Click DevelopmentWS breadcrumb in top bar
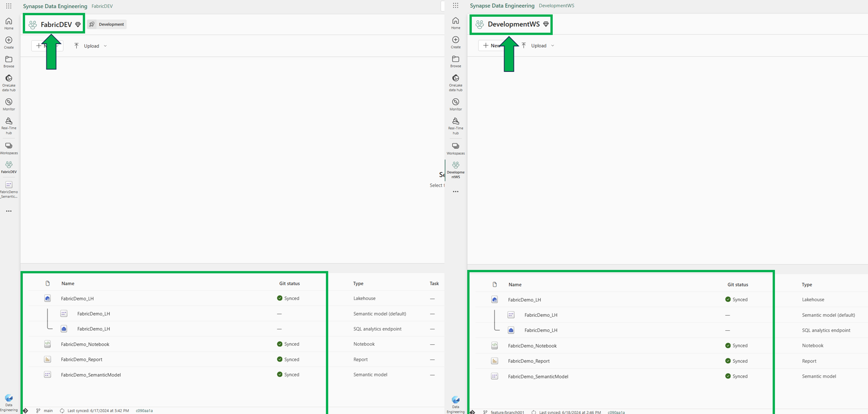The image size is (868, 414). (x=556, y=5)
